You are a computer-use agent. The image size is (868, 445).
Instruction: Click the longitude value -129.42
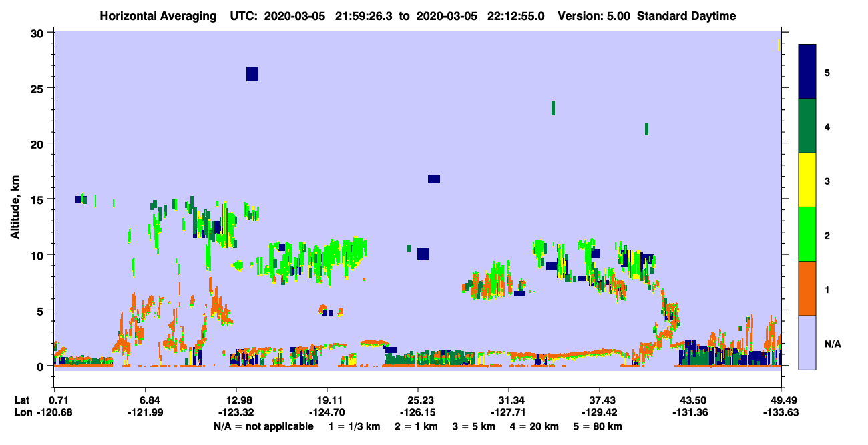pyautogui.click(x=600, y=412)
